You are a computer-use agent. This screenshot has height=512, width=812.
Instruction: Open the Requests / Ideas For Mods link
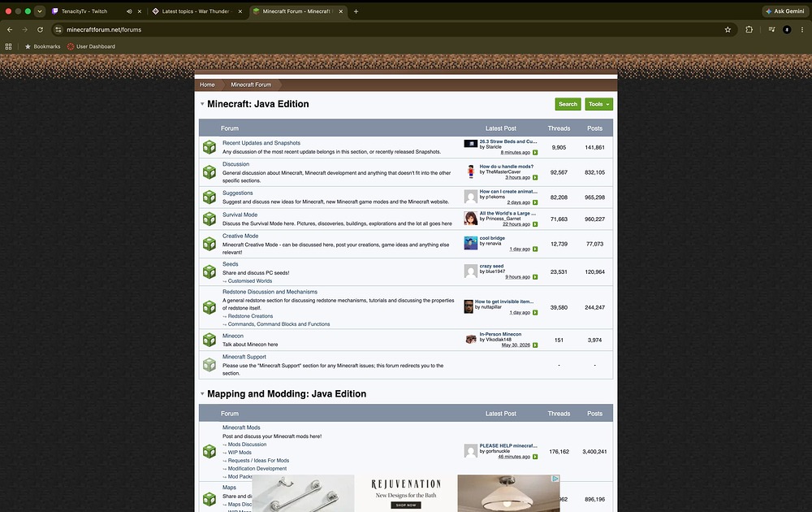(x=258, y=461)
